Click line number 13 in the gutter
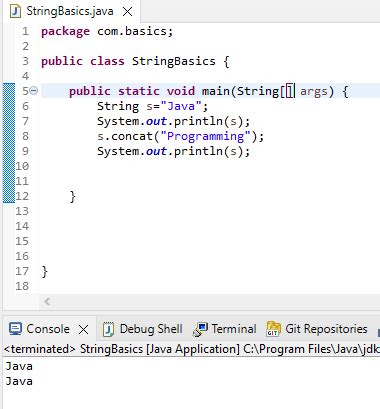Image resolution: width=380 pixels, height=409 pixels. click(22, 211)
